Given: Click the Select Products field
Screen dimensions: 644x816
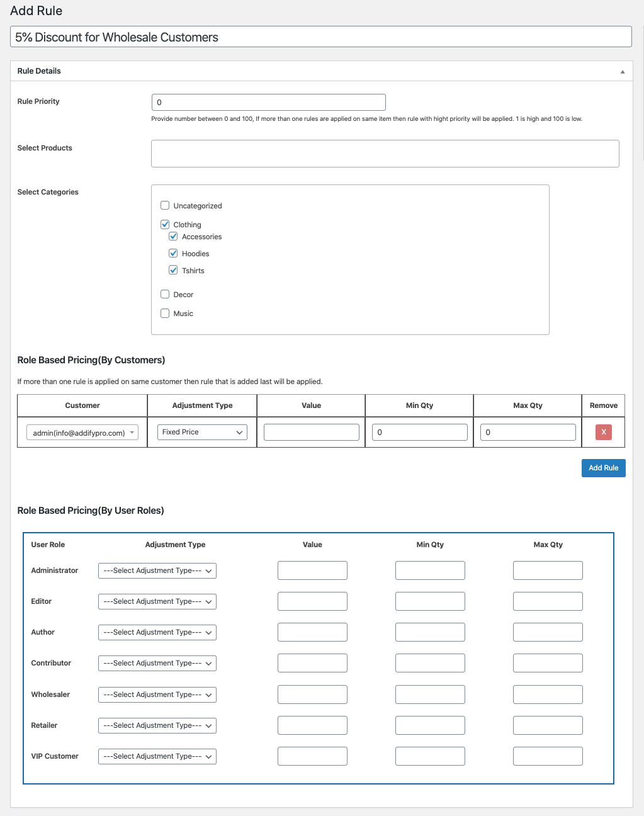Looking at the screenshot, I should point(385,153).
